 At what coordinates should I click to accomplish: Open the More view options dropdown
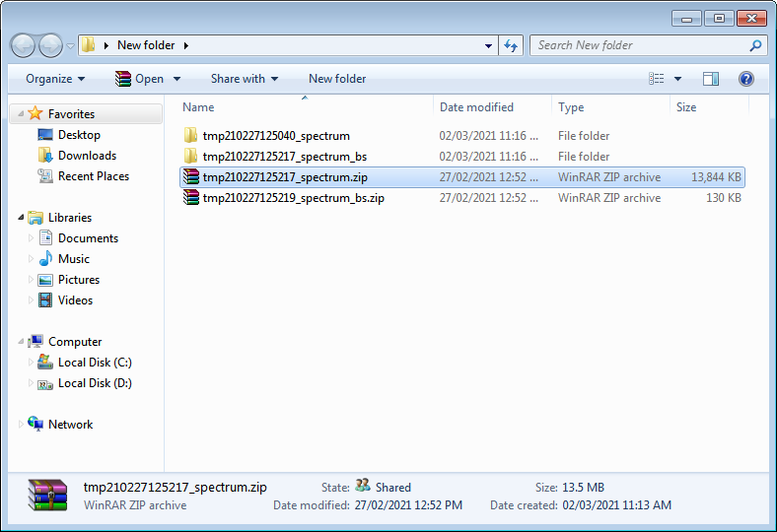(677, 79)
